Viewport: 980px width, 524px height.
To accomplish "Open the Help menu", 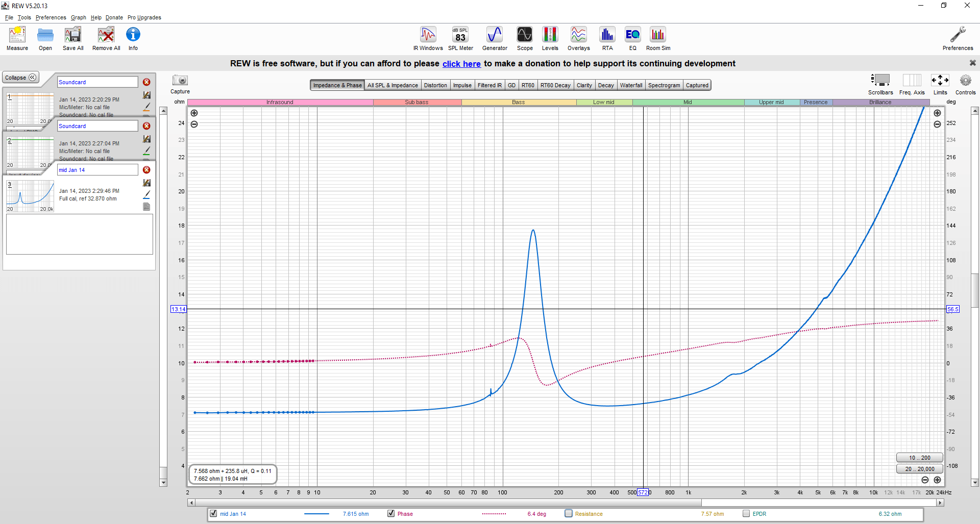I will pos(96,17).
